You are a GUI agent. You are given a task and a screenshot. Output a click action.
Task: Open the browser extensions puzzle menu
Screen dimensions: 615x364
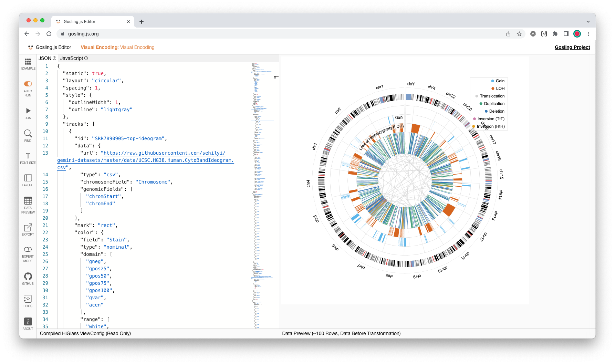click(555, 34)
